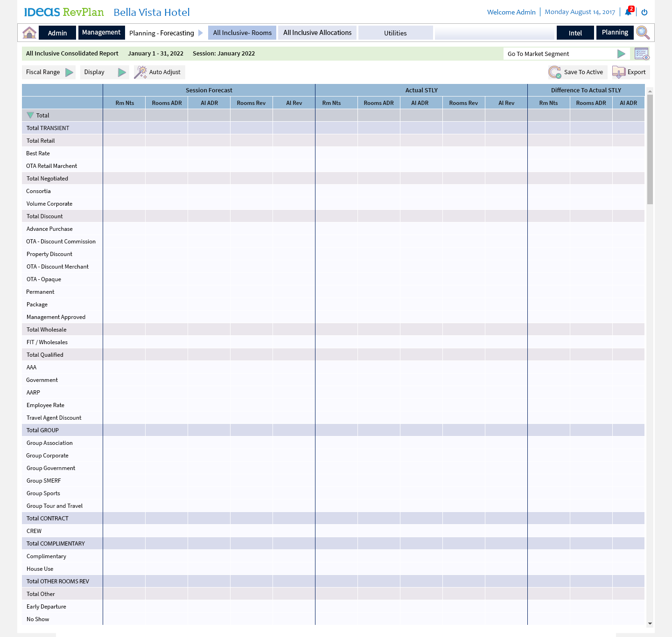Click the power logout icon

pos(644,12)
